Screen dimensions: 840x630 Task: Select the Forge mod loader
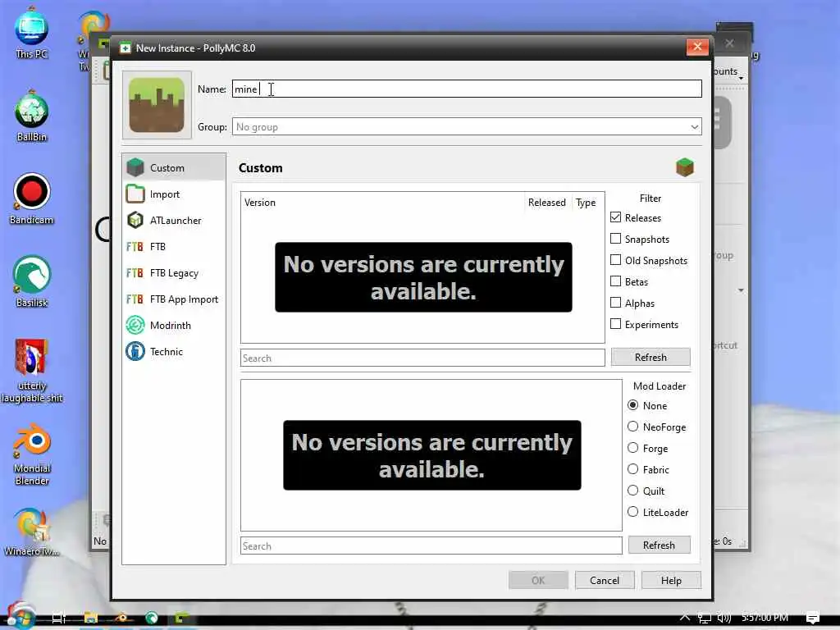pos(632,448)
